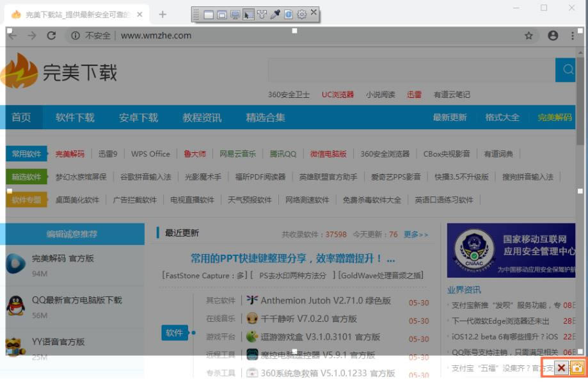Viewport: 588px width, 382px height.
Task: Click the 完美解码 官方版 app icon
Action: click(16, 263)
